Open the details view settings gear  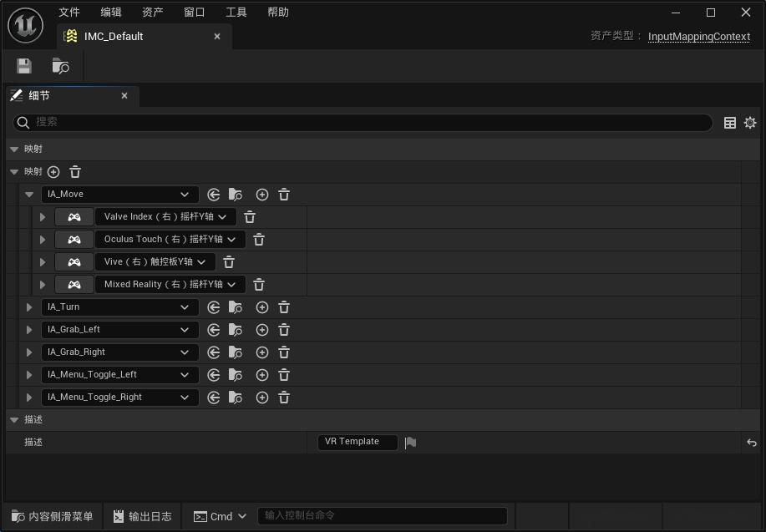[x=749, y=122]
